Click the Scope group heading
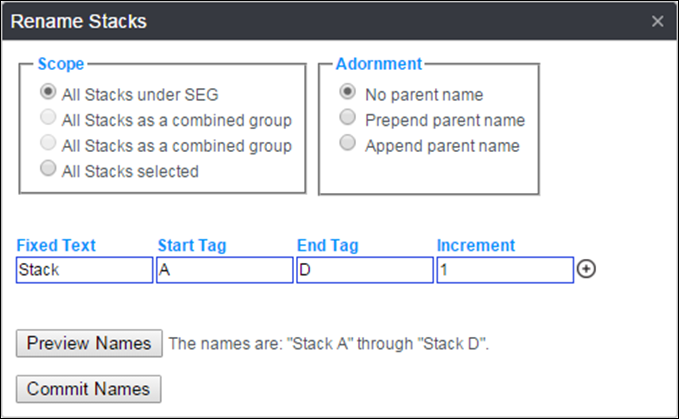 pyautogui.click(x=60, y=64)
